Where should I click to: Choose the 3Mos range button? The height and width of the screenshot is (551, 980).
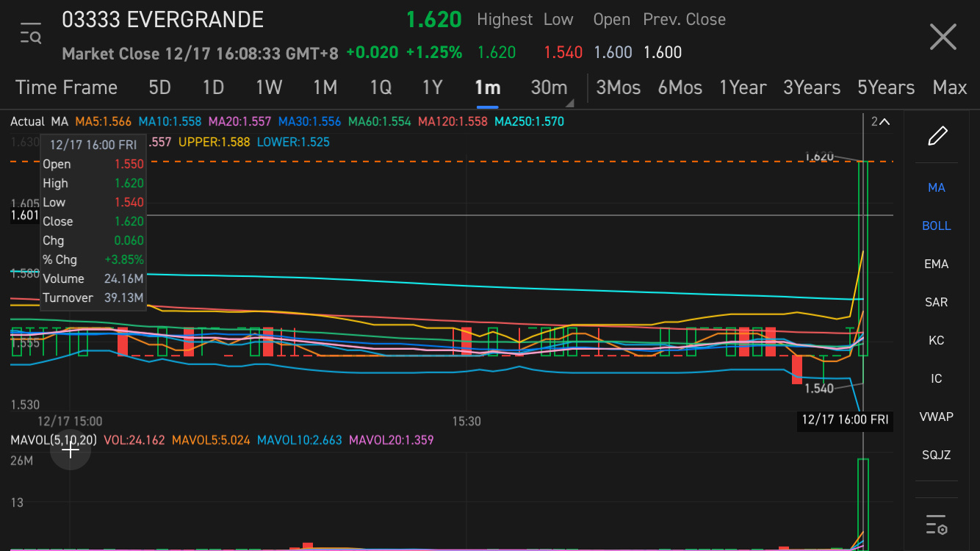(618, 87)
